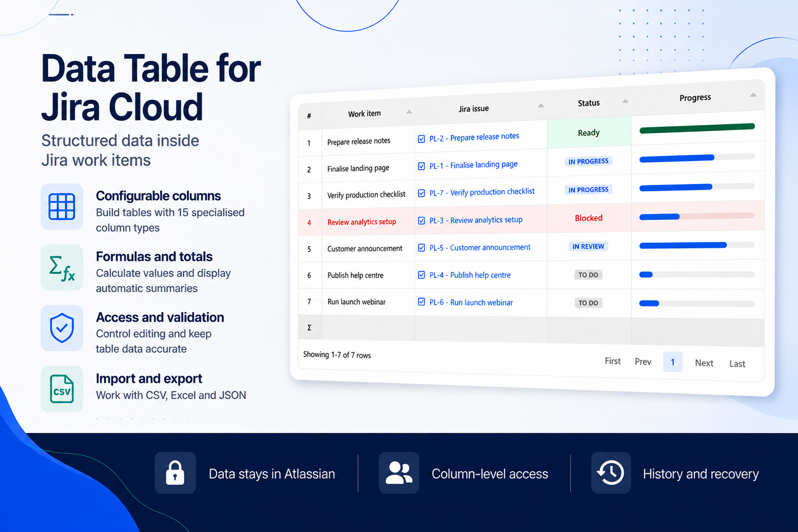Open PL-6 - Run launch webinar link
798x532 pixels.
pos(471,302)
